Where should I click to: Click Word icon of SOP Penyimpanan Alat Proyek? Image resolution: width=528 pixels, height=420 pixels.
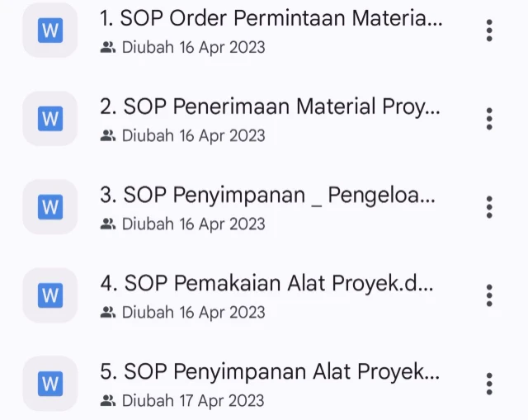click(x=50, y=383)
